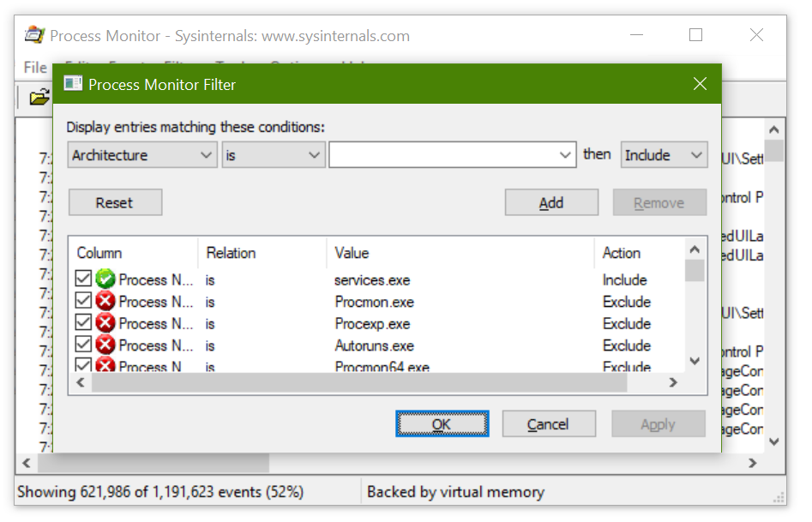This screenshot has height=522, width=812.
Task: Click the Relation column header
Action: (x=262, y=253)
